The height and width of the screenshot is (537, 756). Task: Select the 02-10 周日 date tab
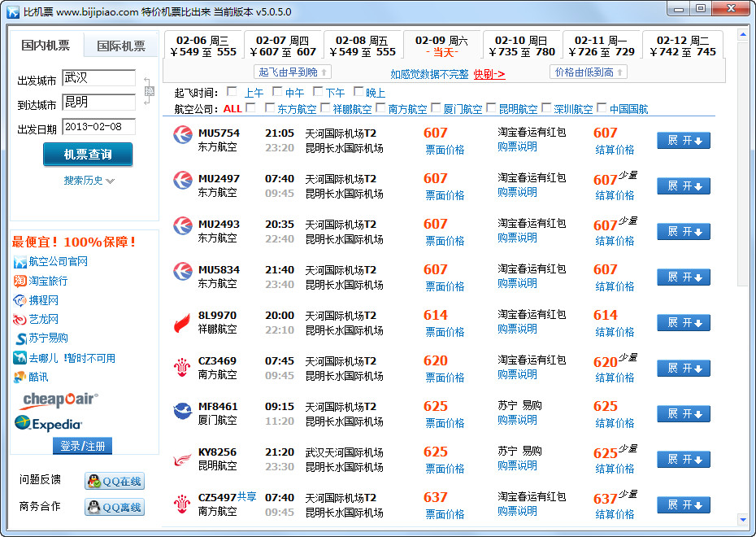tap(522, 46)
